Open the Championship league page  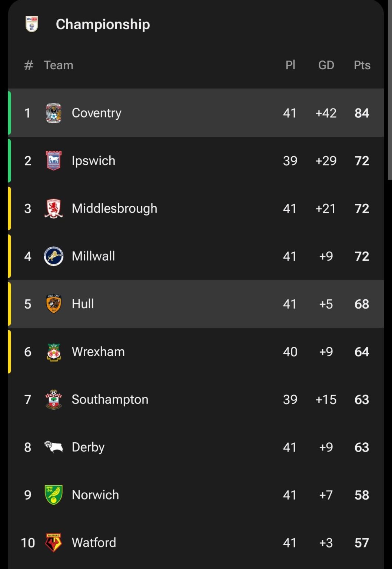tap(103, 24)
